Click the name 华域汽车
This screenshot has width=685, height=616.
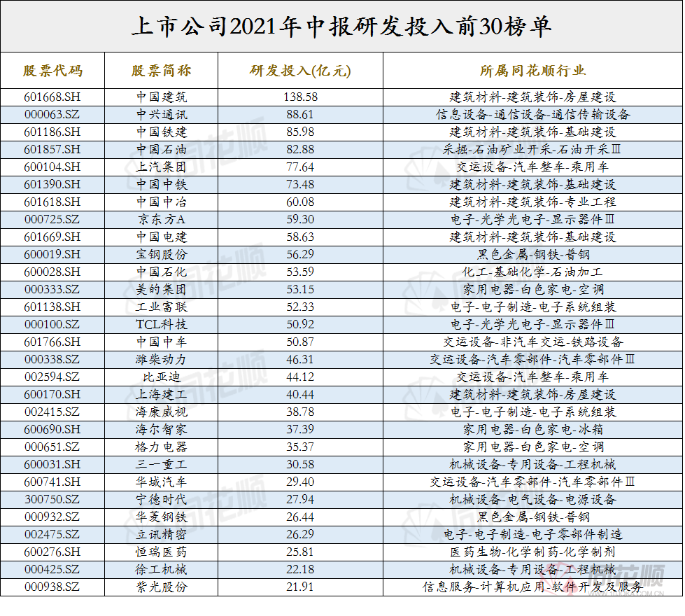click(x=161, y=482)
